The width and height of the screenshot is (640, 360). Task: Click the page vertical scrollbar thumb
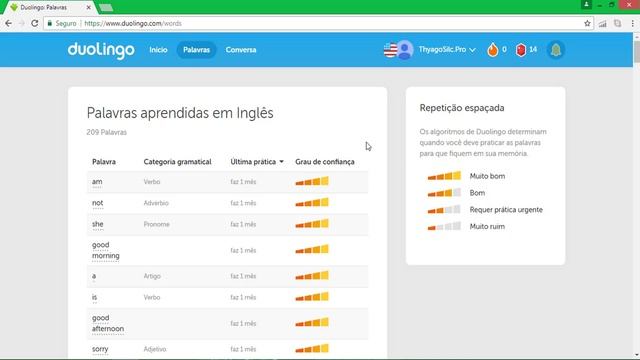(636, 52)
